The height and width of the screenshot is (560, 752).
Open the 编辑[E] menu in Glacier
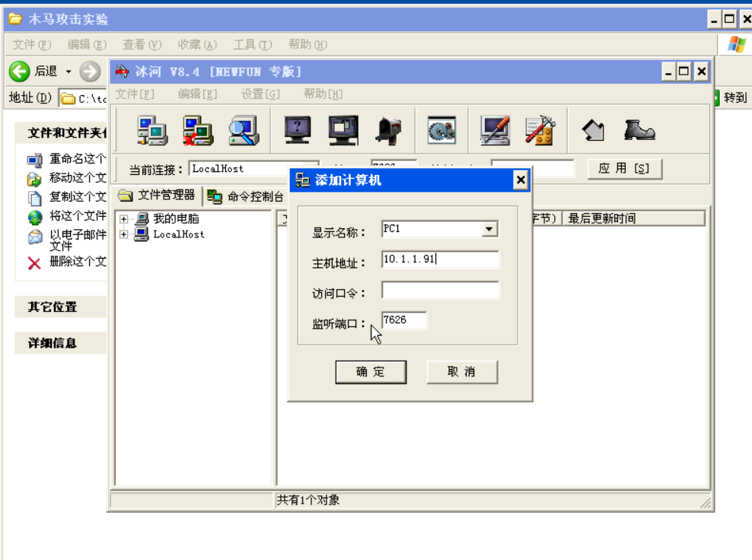pyautogui.click(x=197, y=94)
